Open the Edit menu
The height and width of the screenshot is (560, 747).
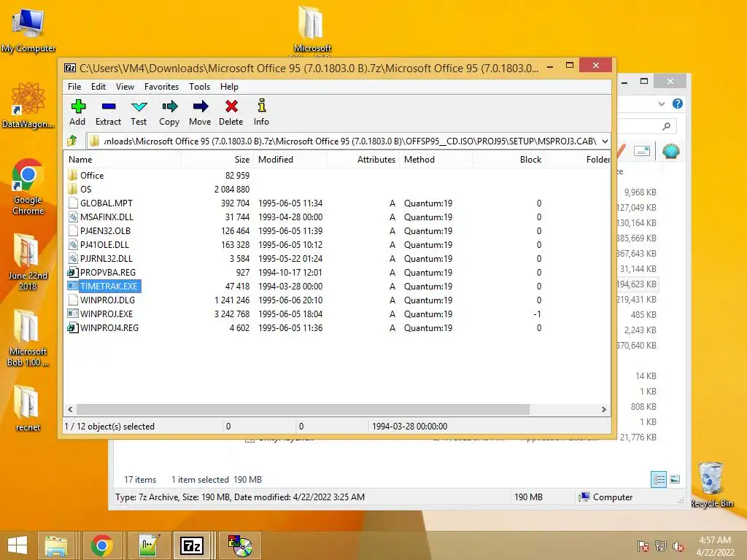(x=98, y=87)
